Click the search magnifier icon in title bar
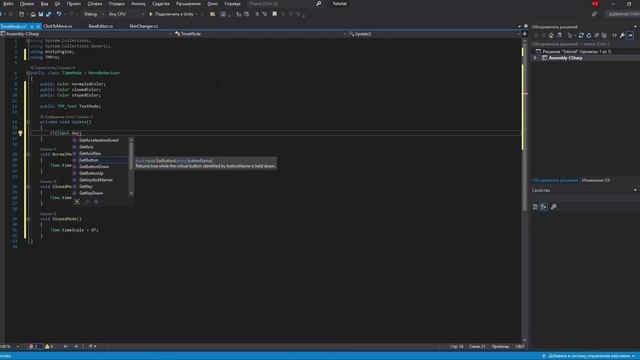The height and width of the screenshot is (360, 640). point(318,4)
